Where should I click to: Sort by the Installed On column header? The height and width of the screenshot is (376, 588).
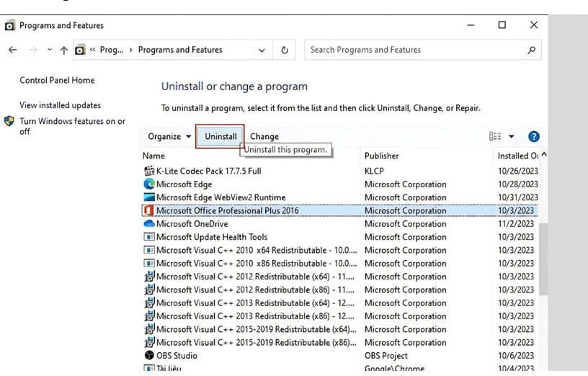[x=518, y=156]
